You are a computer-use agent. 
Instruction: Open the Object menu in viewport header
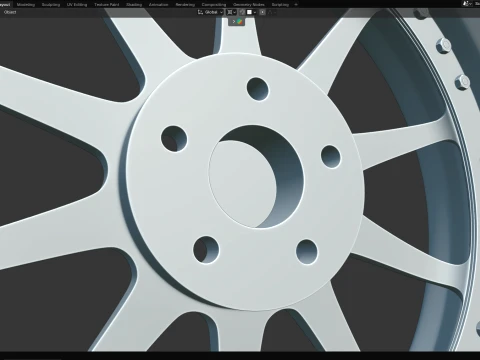coord(10,12)
